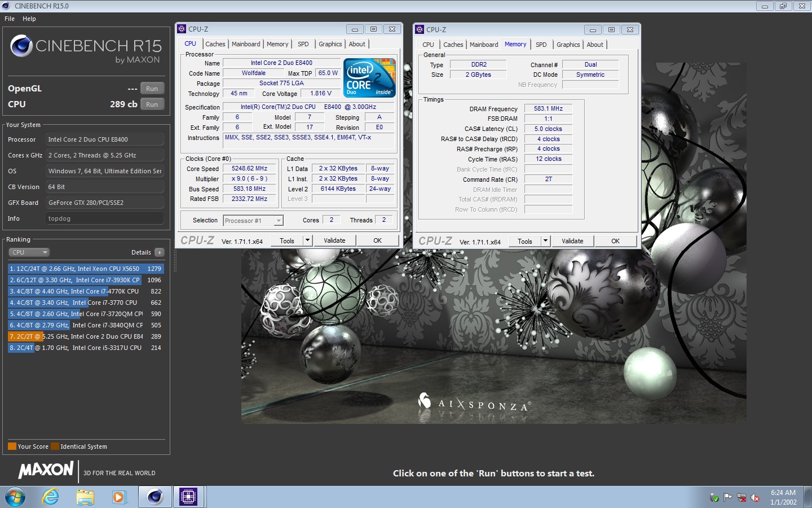Run the OpenGL benchmark
This screenshot has width=812, height=508.
[152, 89]
